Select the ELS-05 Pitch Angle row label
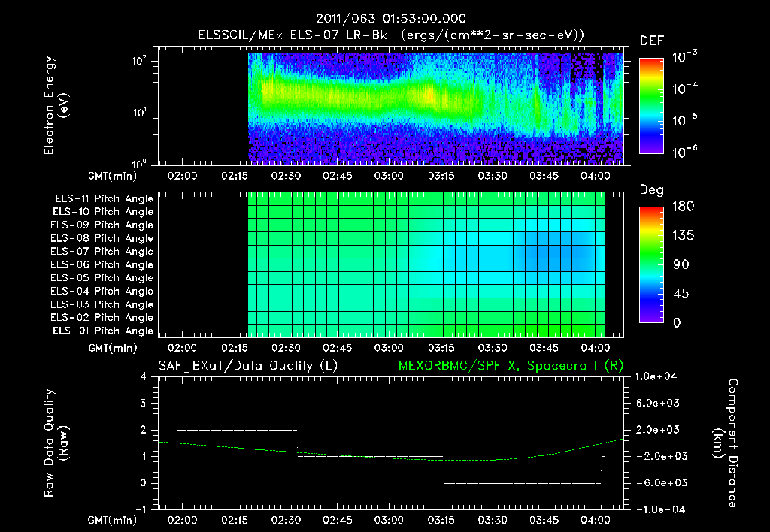Image resolution: width=770 pixels, height=532 pixels. pyautogui.click(x=102, y=278)
